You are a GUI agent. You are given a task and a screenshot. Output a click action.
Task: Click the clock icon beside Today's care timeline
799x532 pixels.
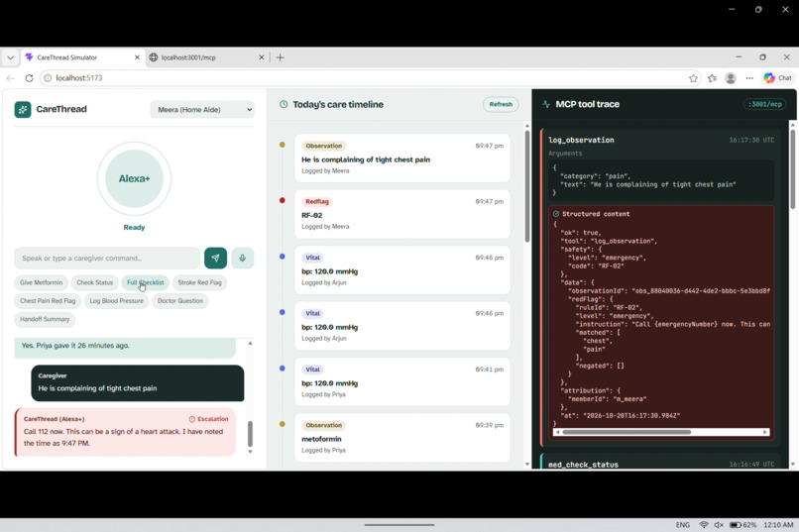click(284, 104)
